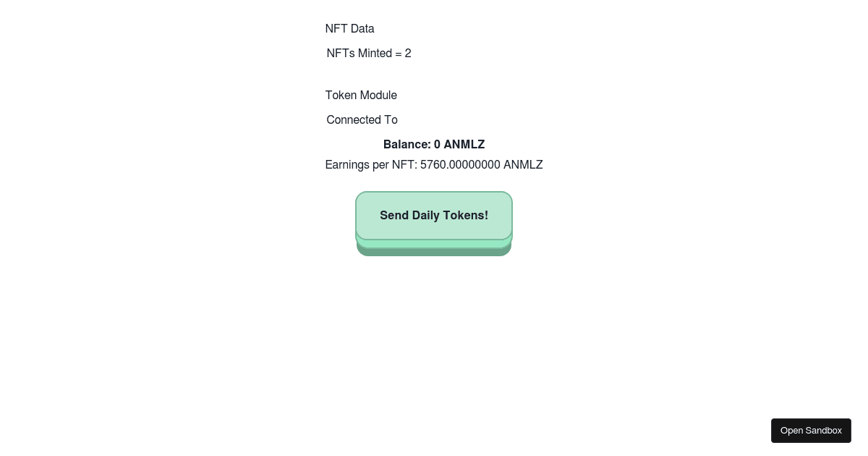Image resolution: width=868 pixels, height=456 pixels.
Task: Tap the green token distribution button
Action: 434,215
